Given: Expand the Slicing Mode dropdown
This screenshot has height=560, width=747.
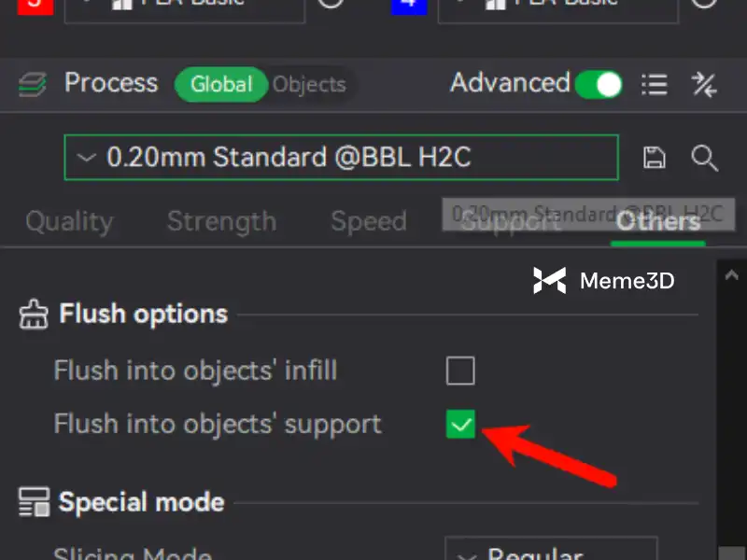Looking at the screenshot, I should 551,551.
